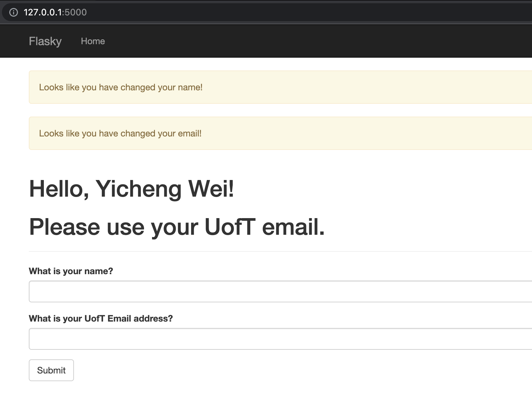
Task: Submit the form with the Submit button
Action: [51, 370]
